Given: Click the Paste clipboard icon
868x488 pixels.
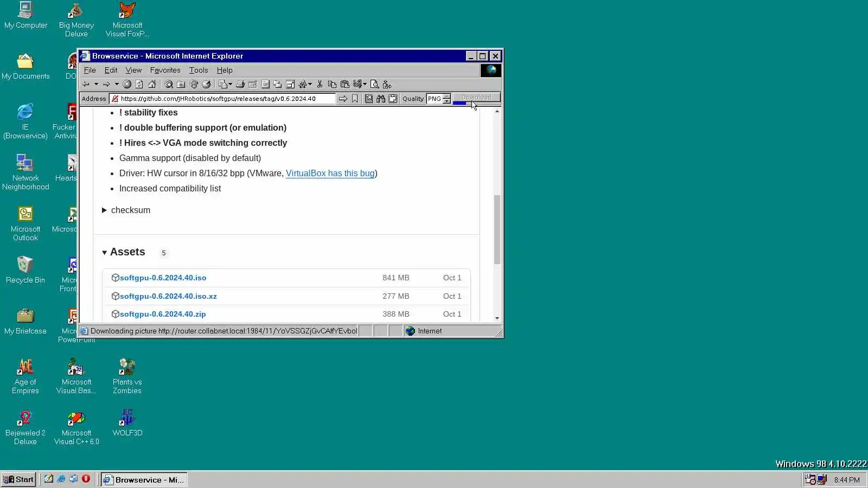Looking at the screenshot, I should point(345,84).
